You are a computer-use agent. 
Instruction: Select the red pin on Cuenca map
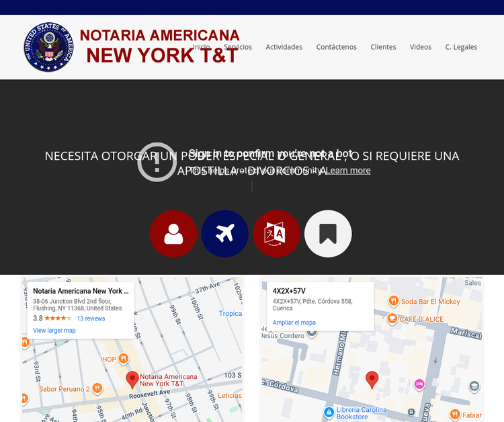click(x=372, y=380)
